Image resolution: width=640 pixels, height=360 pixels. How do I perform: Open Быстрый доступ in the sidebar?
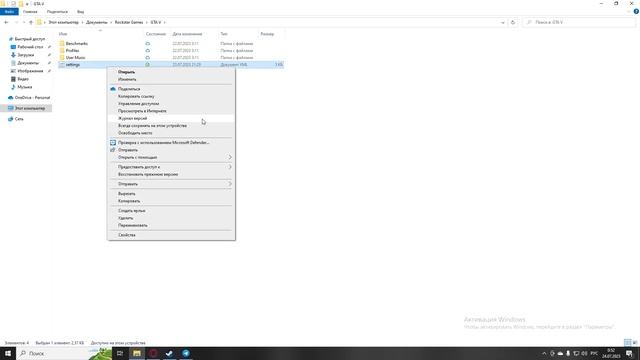coord(30,39)
